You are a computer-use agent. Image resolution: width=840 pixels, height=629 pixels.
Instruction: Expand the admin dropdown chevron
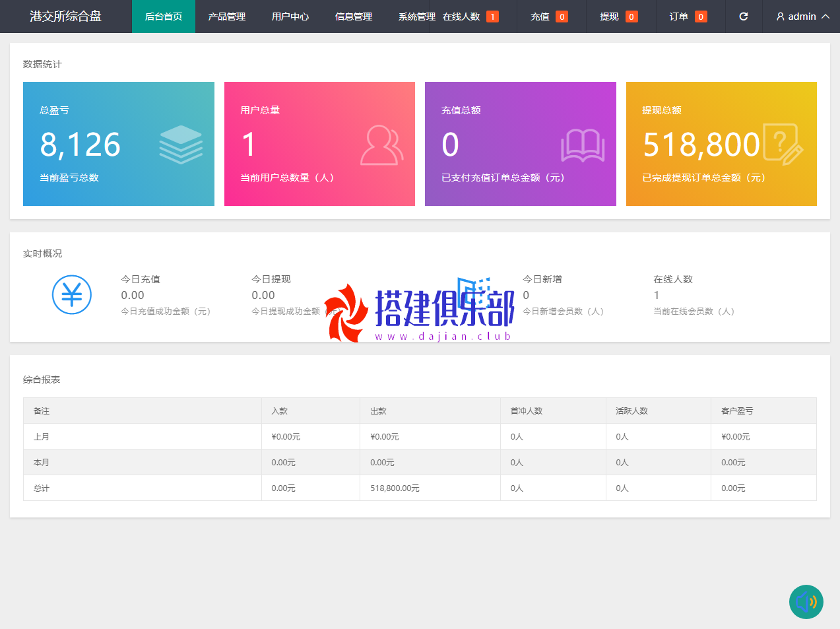[x=825, y=17]
